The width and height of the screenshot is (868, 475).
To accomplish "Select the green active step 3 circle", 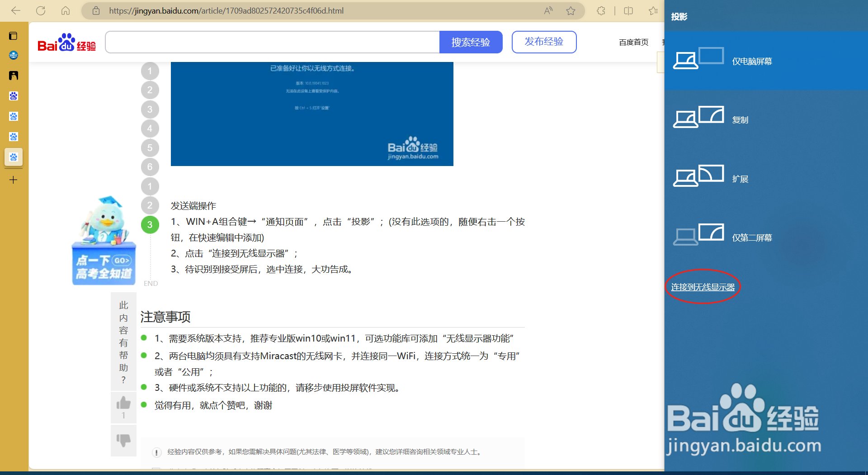I will point(150,225).
